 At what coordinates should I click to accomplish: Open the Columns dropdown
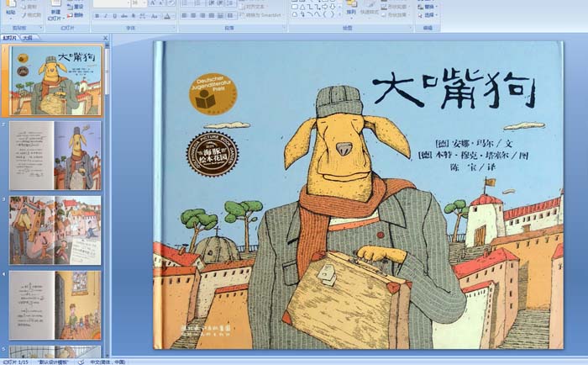coord(231,15)
